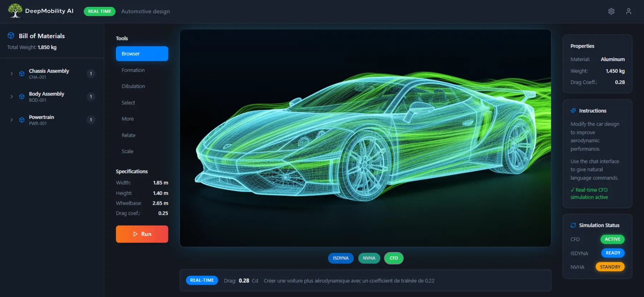Click the BOD-001 part number
The height and width of the screenshot is (297, 644).
pyautogui.click(x=38, y=100)
